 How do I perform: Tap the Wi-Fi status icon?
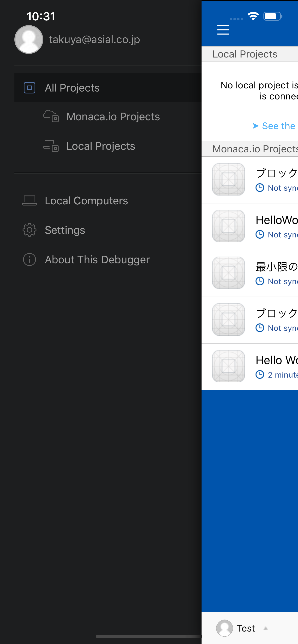(253, 16)
